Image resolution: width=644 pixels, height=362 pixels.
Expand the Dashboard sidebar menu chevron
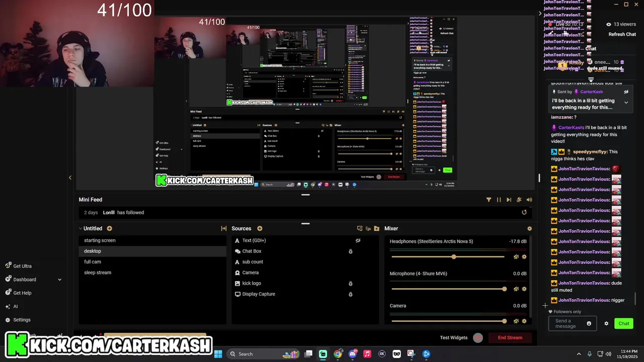(x=59, y=280)
